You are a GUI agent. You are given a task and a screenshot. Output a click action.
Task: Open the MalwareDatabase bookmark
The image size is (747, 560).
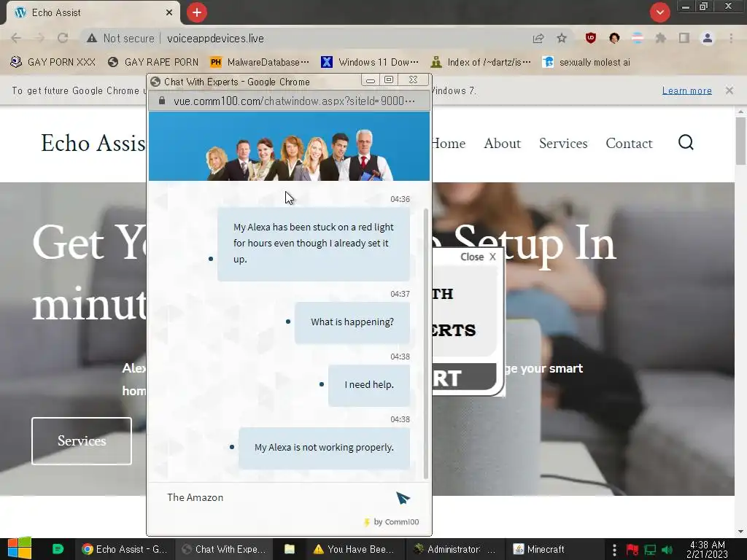click(260, 63)
